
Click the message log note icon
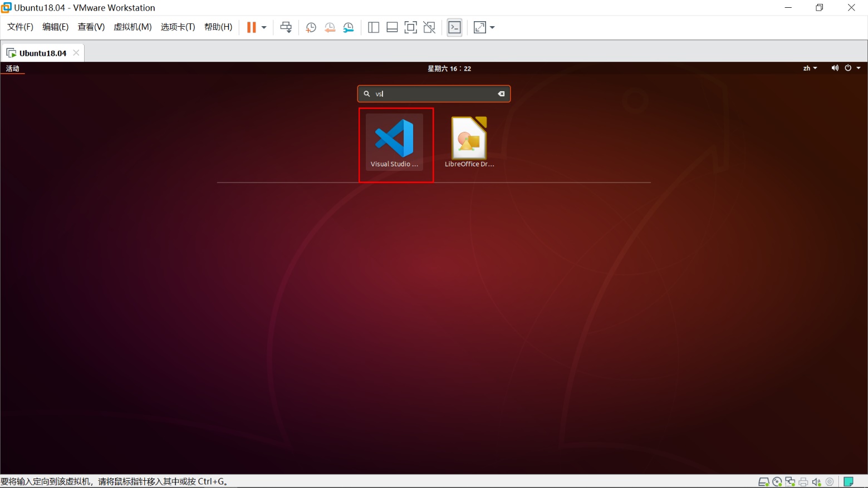(849, 482)
